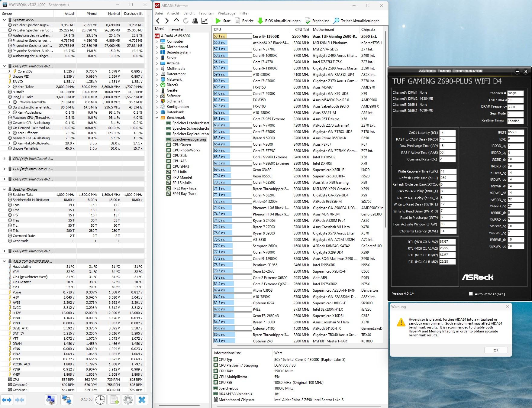Expand the Motherboard node in AIDA64 tree
532x408 pixels.
pos(157,47)
